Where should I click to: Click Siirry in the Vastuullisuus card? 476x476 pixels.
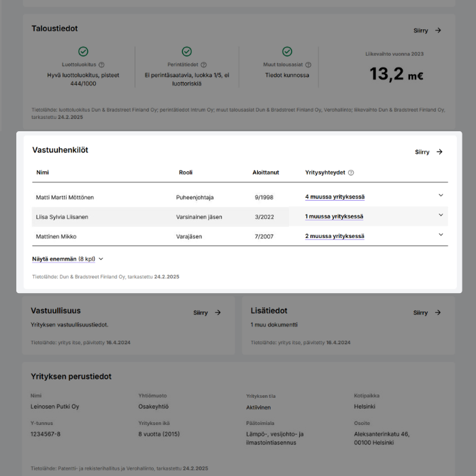(x=207, y=313)
